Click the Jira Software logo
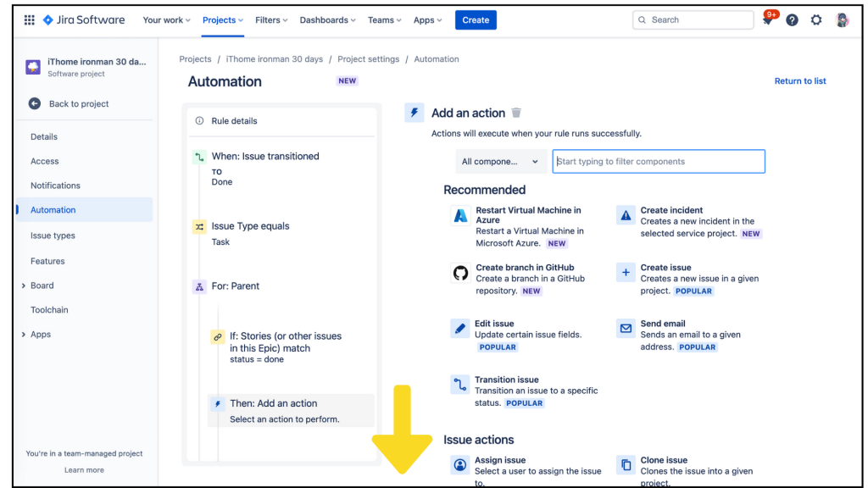This screenshot has height=488, width=868. (84, 20)
